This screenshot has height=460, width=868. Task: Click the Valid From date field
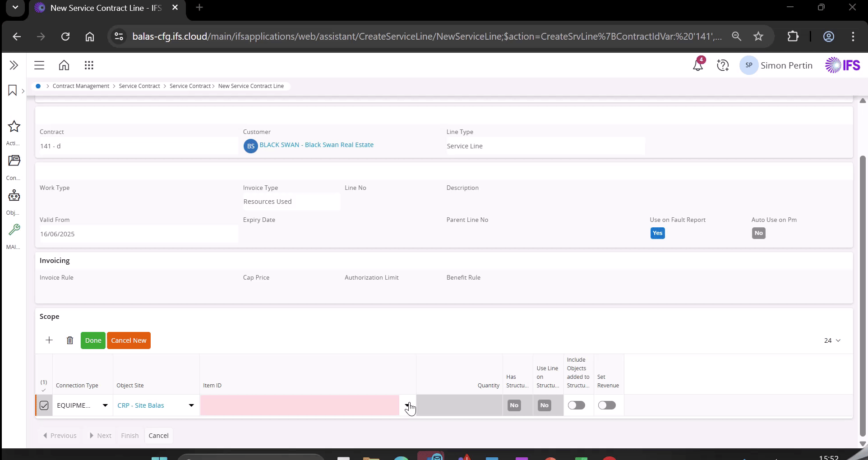(x=139, y=234)
